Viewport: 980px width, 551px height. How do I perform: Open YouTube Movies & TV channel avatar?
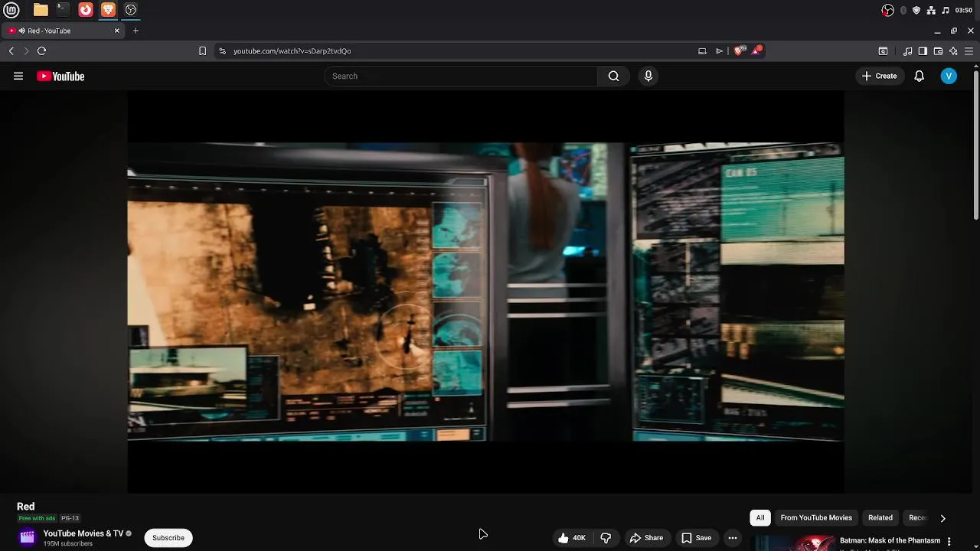28,537
